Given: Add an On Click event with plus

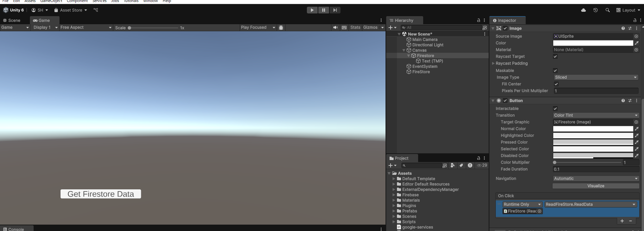Looking at the screenshot, I should 622,221.
